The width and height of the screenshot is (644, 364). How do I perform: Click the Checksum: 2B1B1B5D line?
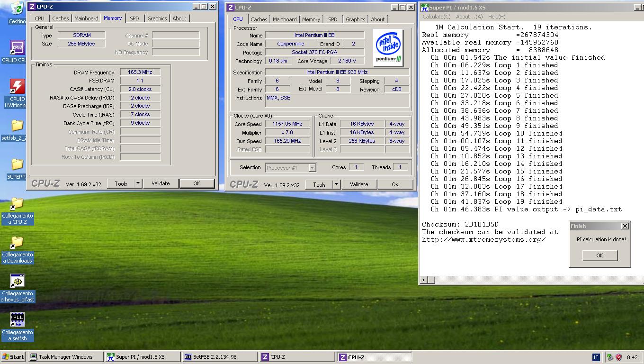click(460, 224)
